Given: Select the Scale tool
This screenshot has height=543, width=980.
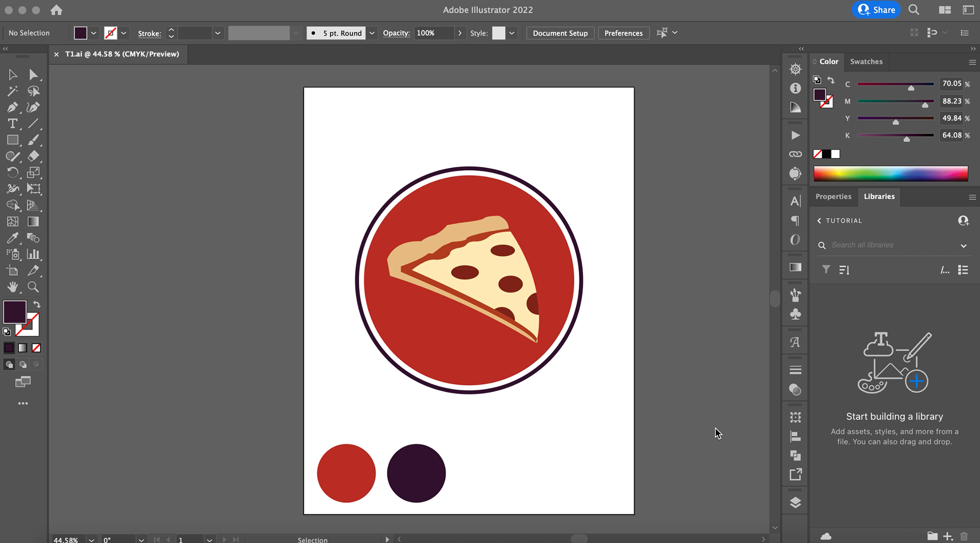Looking at the screenshot, I should 33,173.
